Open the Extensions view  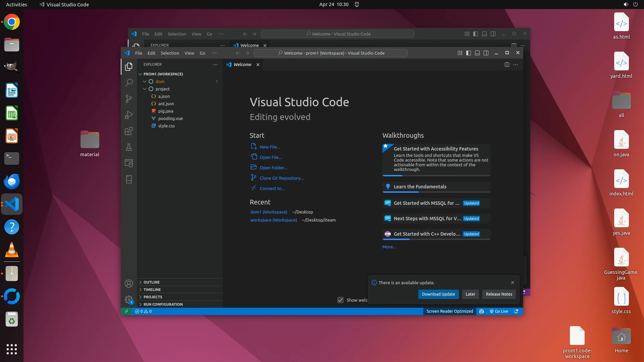coord(129,131)
